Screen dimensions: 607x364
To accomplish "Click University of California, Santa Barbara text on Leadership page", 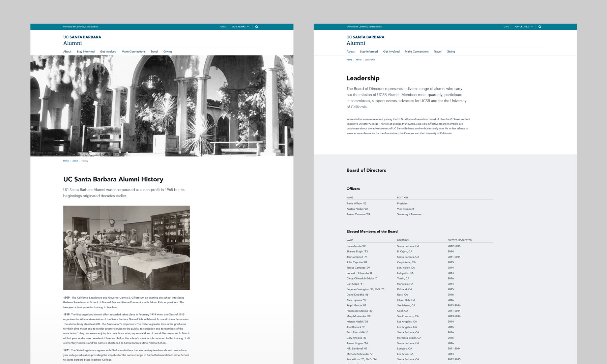I will 364,27.
